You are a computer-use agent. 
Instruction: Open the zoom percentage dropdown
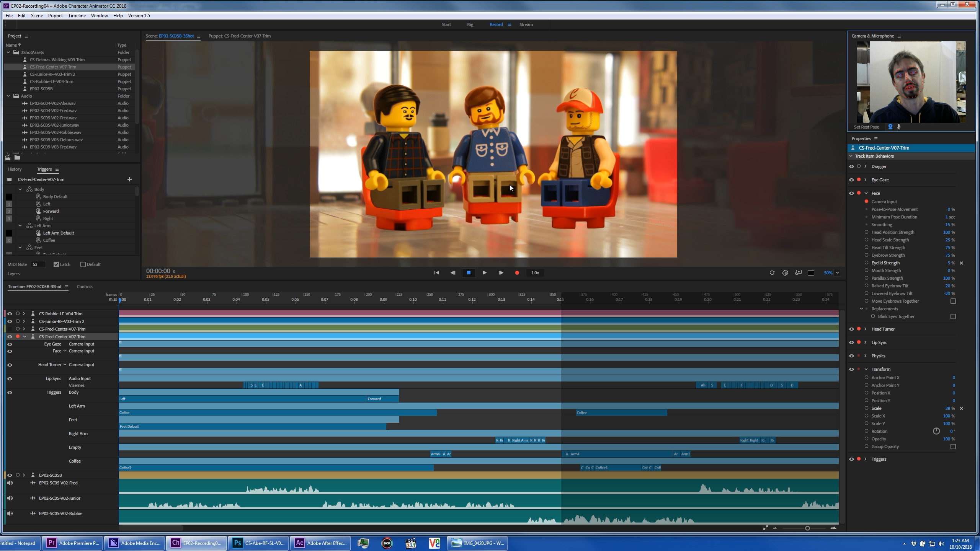[838, 273]
